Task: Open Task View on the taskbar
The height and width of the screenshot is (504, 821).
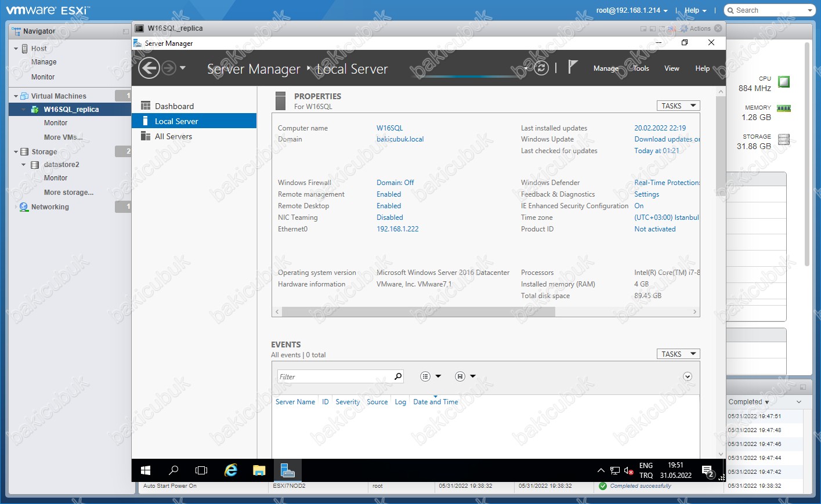Action: tap(201, 470)
